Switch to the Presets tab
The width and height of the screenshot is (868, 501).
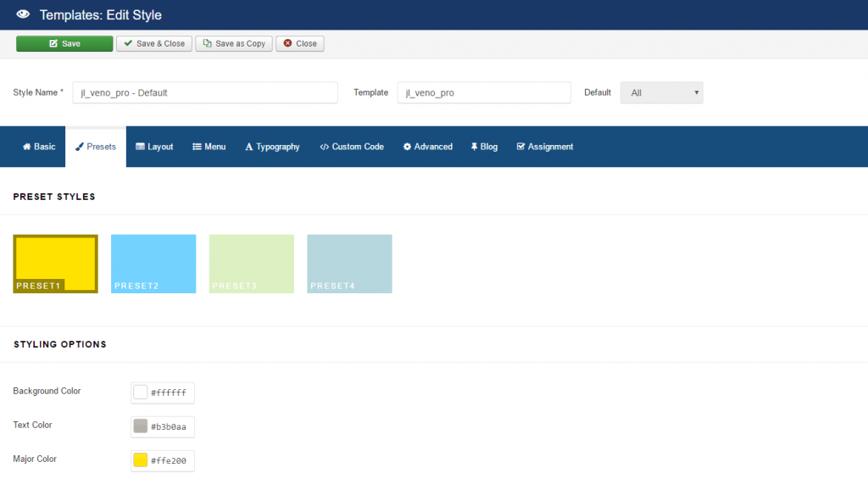95,146
